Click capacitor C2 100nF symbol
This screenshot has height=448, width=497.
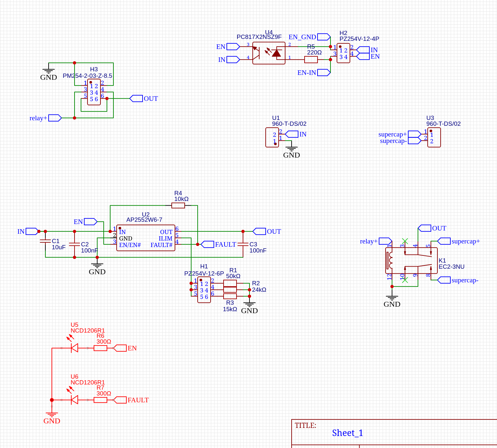coord(75,244)
